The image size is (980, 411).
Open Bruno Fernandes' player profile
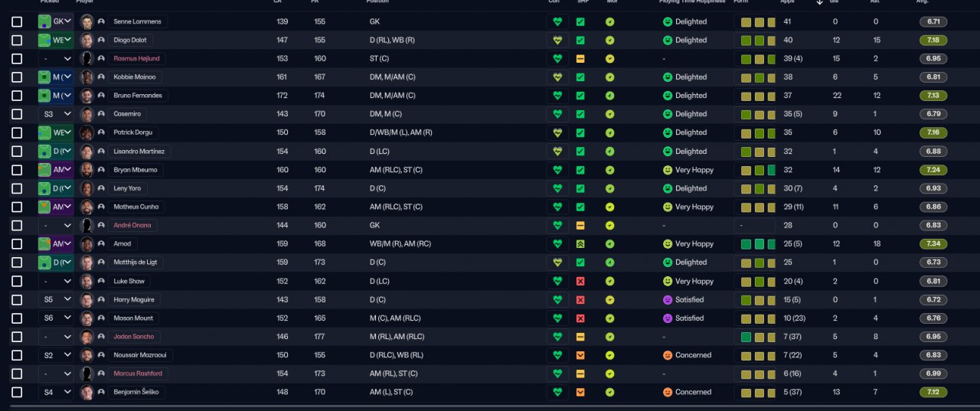pos(137,96)
